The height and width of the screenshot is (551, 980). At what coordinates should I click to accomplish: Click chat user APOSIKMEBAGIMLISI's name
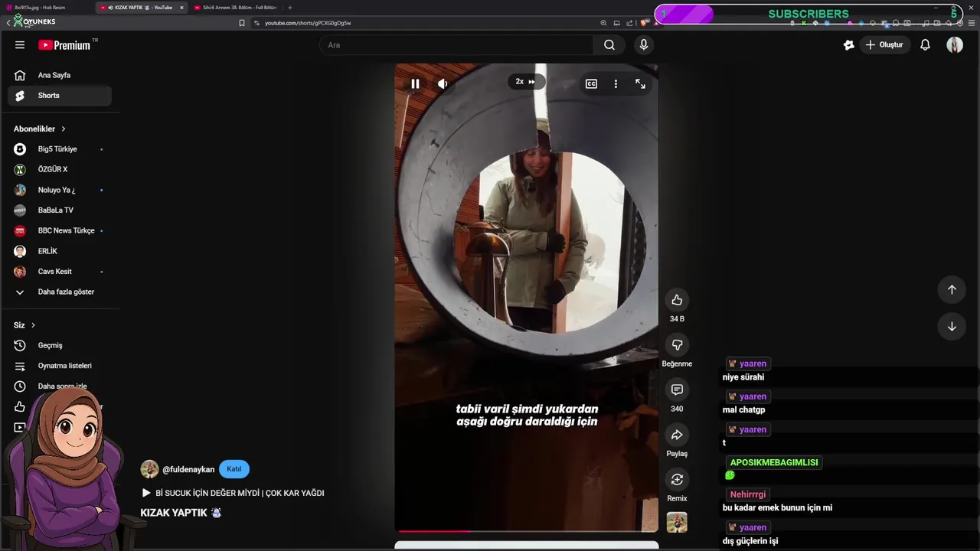point(774,462)
